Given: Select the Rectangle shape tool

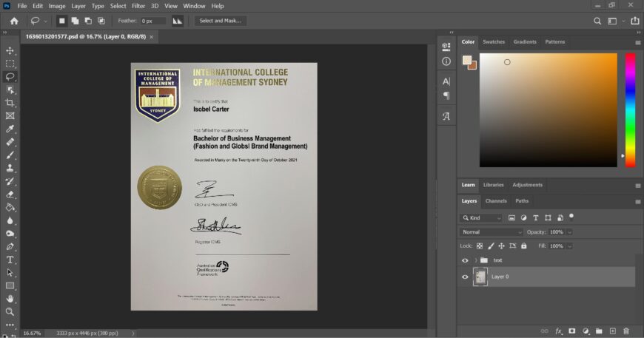Looking at the screenshot, I should coord(10,286).
